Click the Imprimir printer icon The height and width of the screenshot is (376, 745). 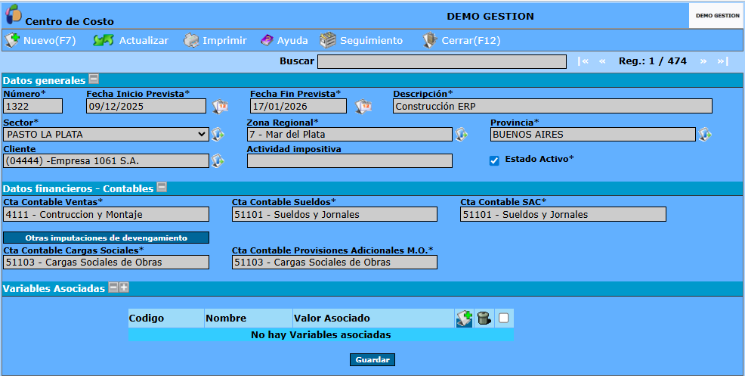tap(191, 40)
